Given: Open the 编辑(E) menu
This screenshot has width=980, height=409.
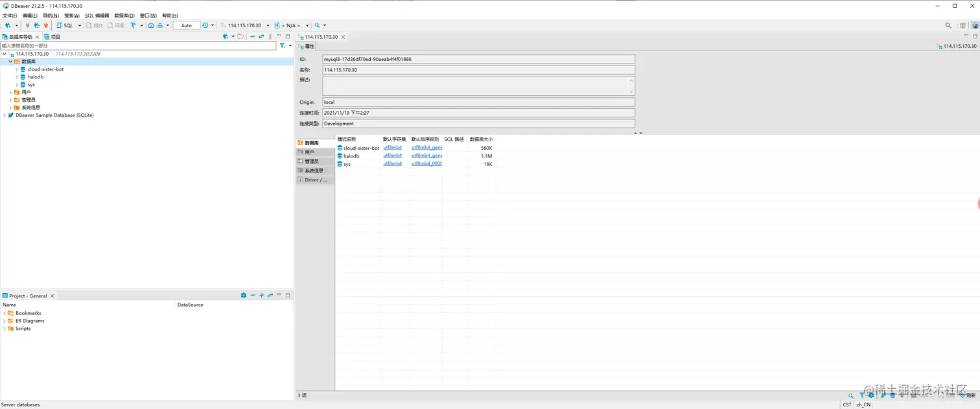Looking at the screenshot, I should point(30,16).
